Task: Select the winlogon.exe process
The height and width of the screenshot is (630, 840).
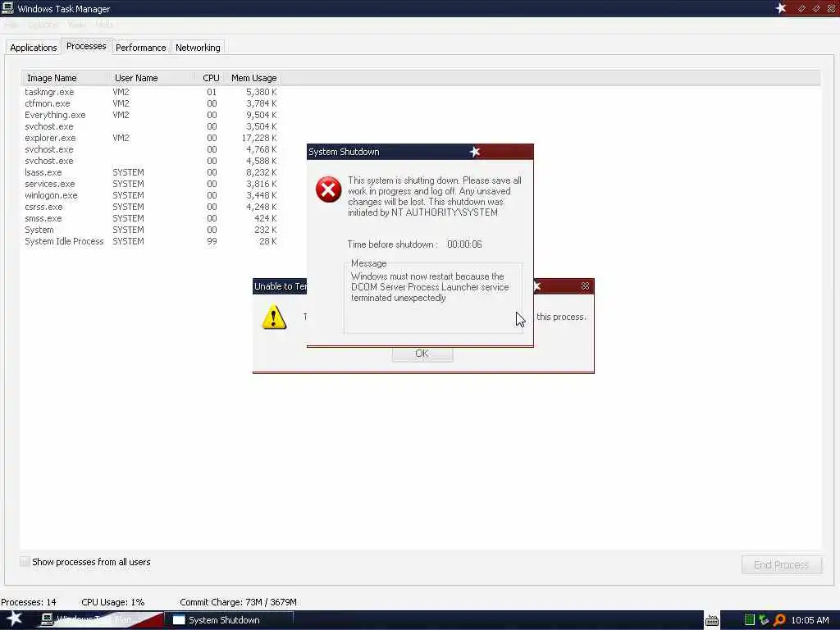Action: pos(151,195)
